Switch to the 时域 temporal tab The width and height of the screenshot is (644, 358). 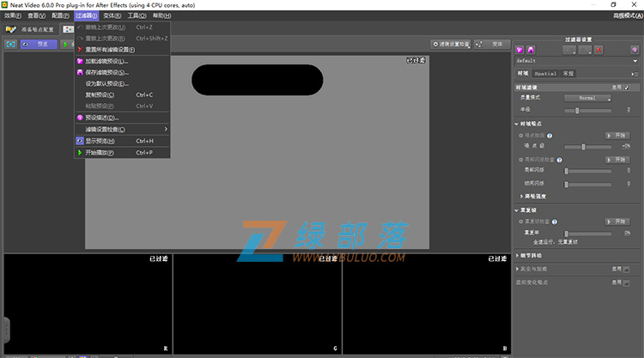pos(523,74)
